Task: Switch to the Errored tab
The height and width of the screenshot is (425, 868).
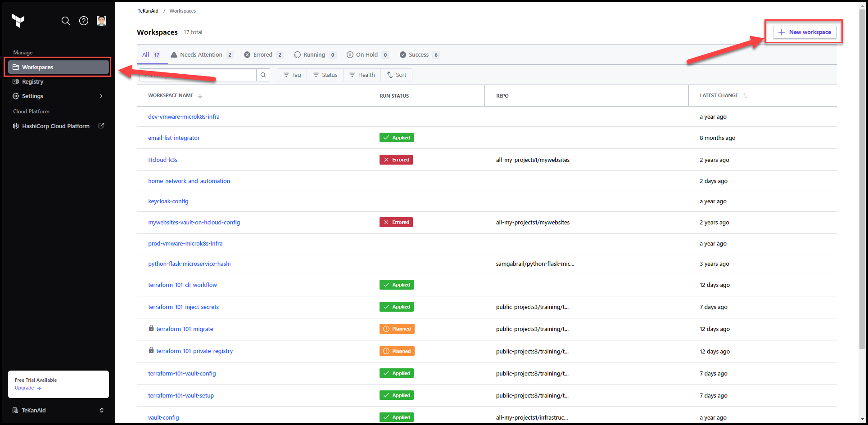Action: (x=262, y=54)
